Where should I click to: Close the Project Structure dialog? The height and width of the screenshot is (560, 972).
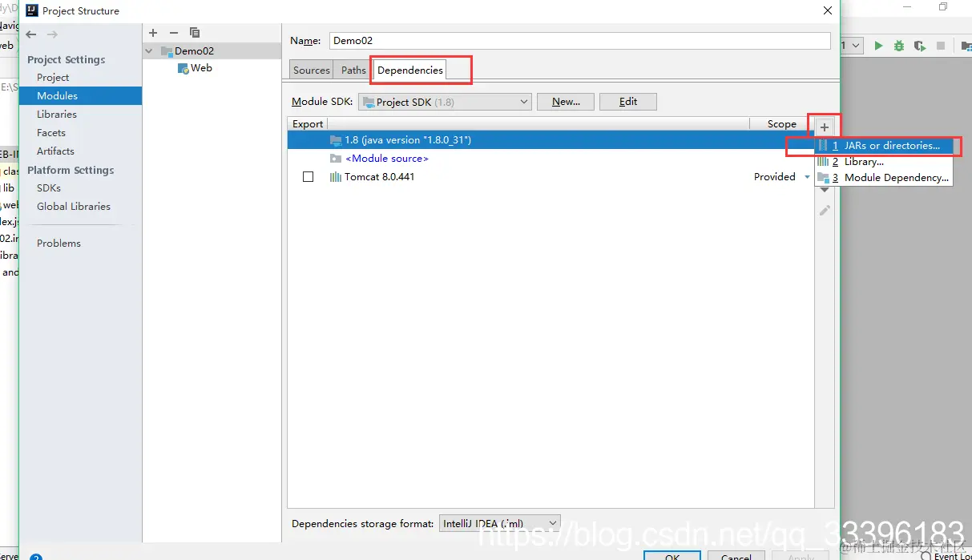[828, 10]
